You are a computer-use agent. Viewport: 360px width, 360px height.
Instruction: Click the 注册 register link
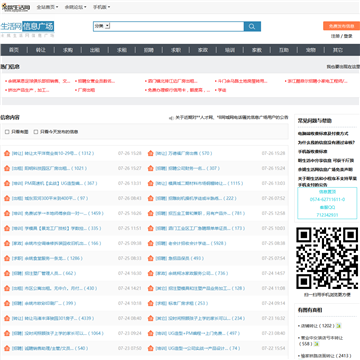click(x=335, y=36)
